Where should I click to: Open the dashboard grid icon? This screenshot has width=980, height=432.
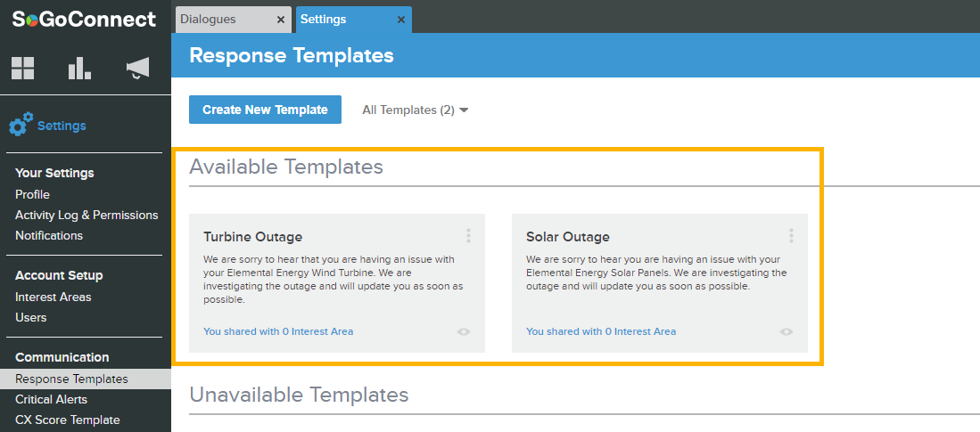click(x=23, y=68)
